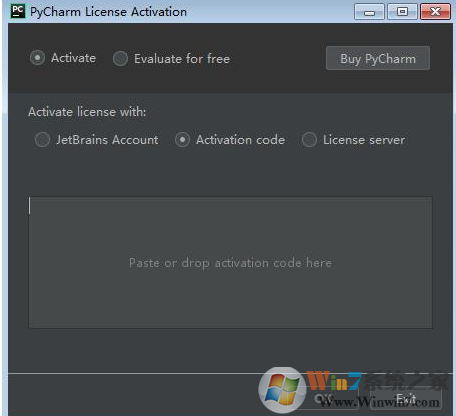Screen dimensions: 456x416
Task: Maximize the License Activation dialog
Action: (x=402, y=12)
